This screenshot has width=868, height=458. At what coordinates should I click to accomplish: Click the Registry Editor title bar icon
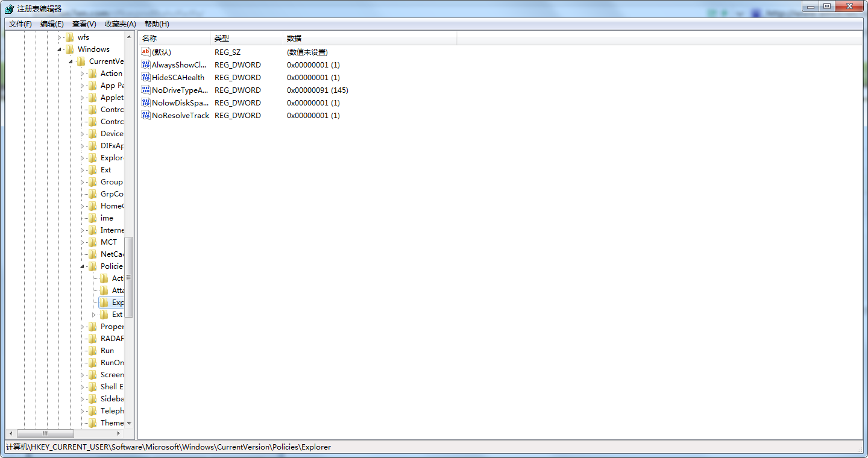tap(9, 8)
